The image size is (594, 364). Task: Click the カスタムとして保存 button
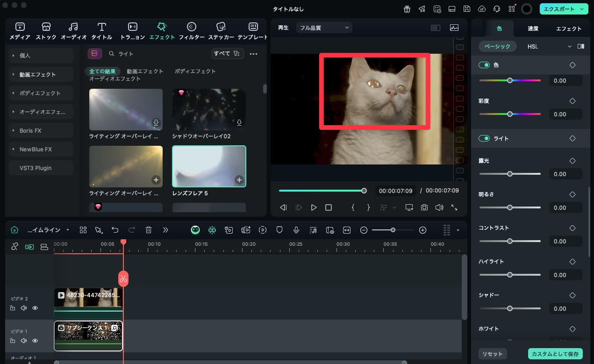coord(555,354)
